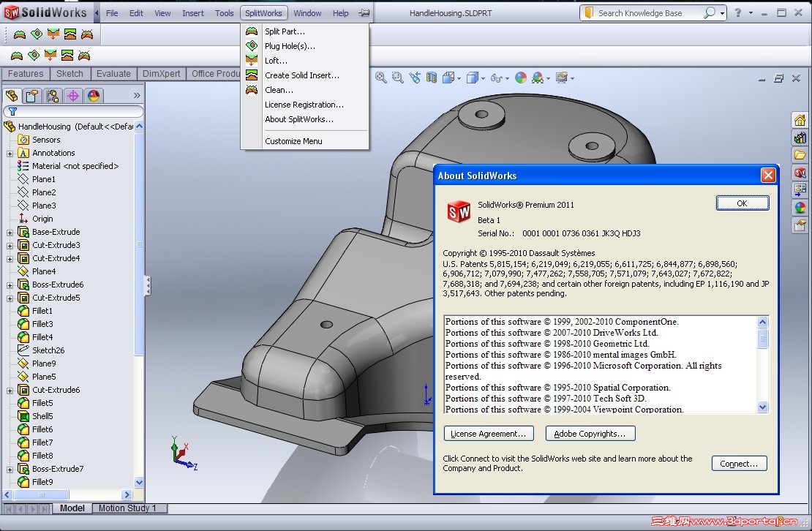This screenshot has height=531, width=812.
Task: Open Design Library icon in task pane
Action: coord(800,138)
